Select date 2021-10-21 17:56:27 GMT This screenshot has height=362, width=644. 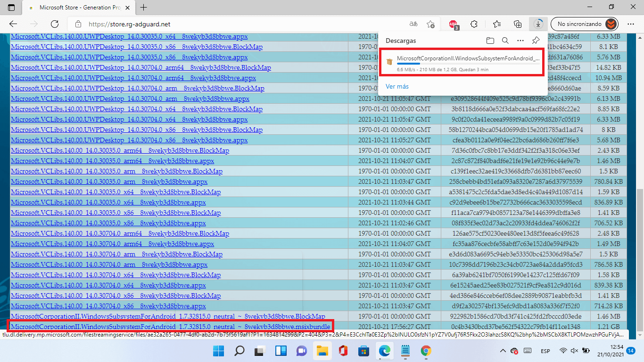click(x=394, y=326)
